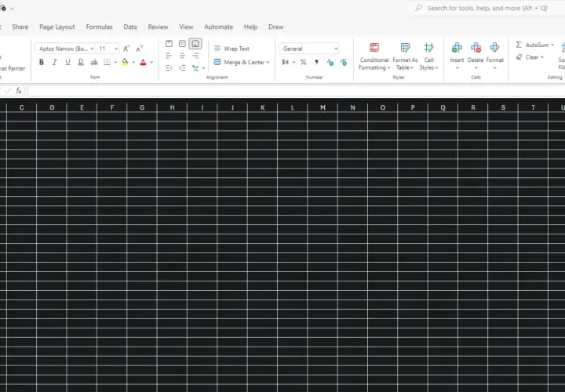
Task: Open the Automate tab
Action: coord(218,27)
